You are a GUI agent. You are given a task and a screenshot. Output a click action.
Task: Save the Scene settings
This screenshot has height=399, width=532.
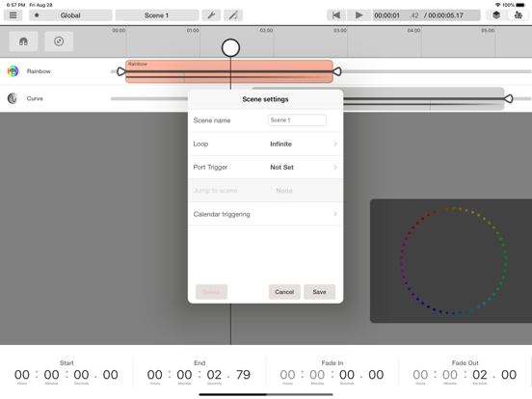[319, 292]
